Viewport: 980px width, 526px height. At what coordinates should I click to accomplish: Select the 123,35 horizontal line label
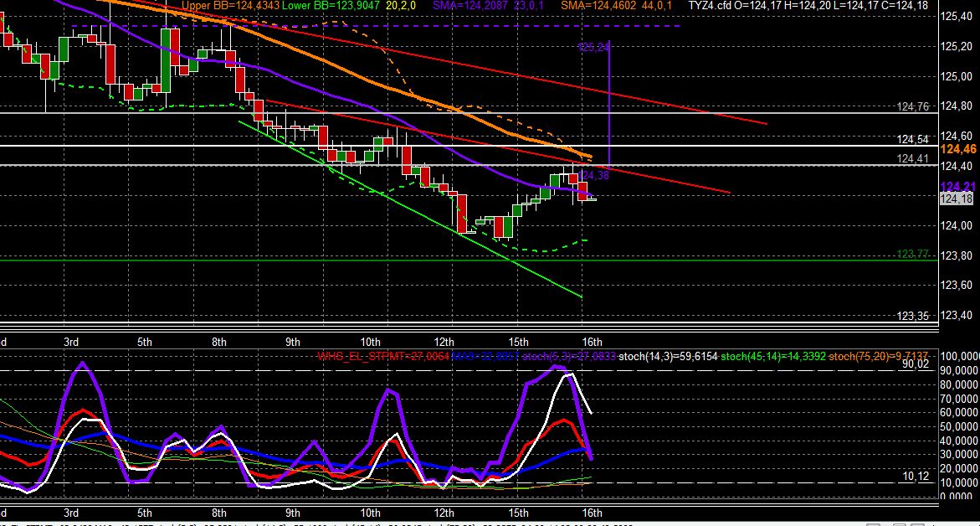point(912,317)
